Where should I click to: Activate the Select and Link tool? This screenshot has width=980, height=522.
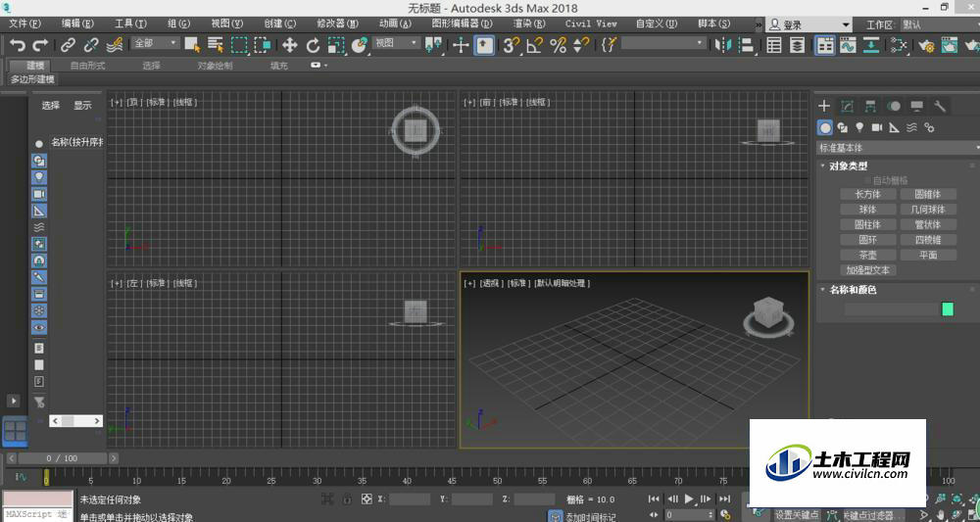(x=68, y=45)
